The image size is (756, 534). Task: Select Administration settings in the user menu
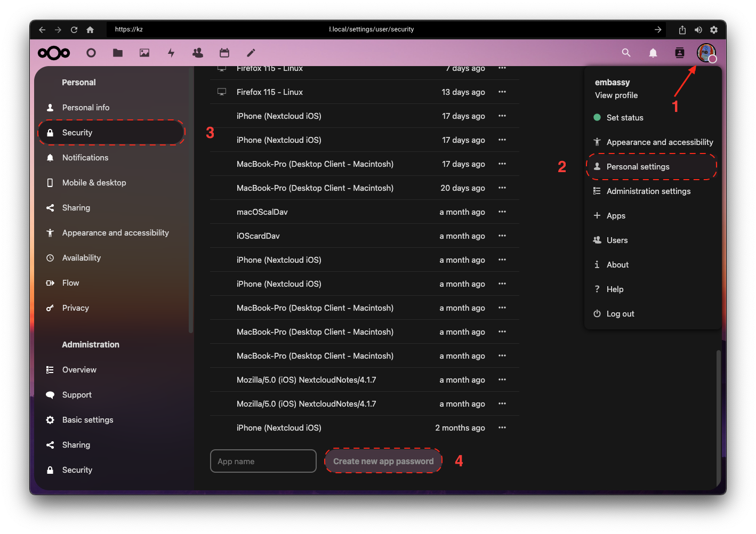point(648,191)
